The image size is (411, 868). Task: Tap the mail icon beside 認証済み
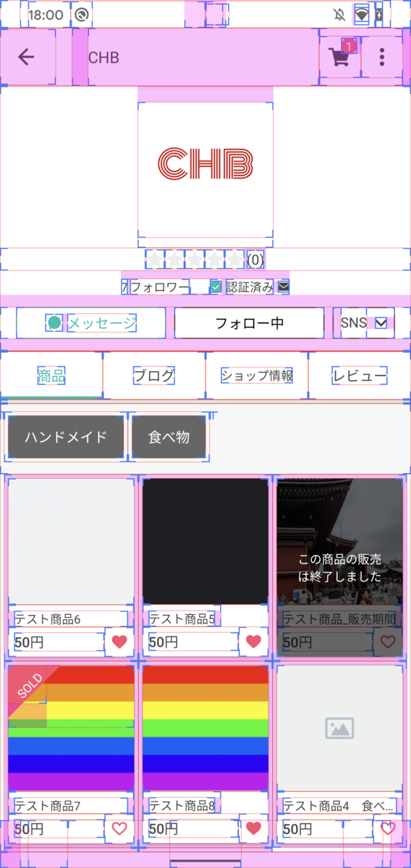coord(283,287)
